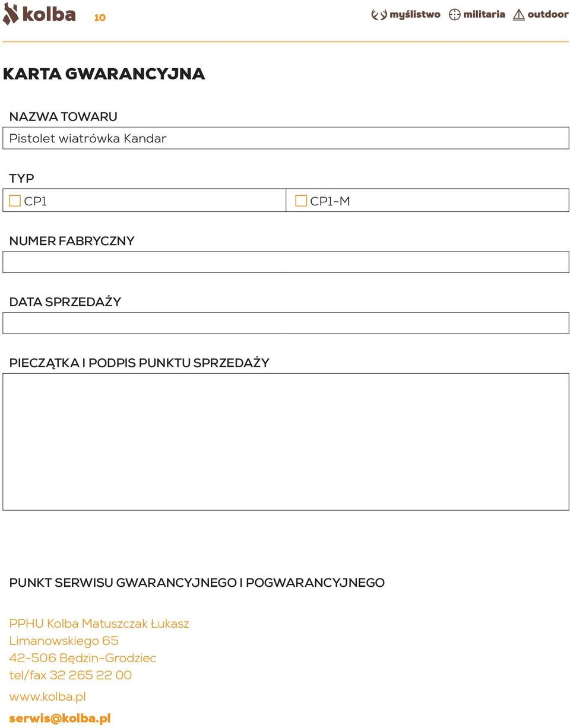
Task: Open the www.kolba.pl link
Action: (x=47, y=697)
